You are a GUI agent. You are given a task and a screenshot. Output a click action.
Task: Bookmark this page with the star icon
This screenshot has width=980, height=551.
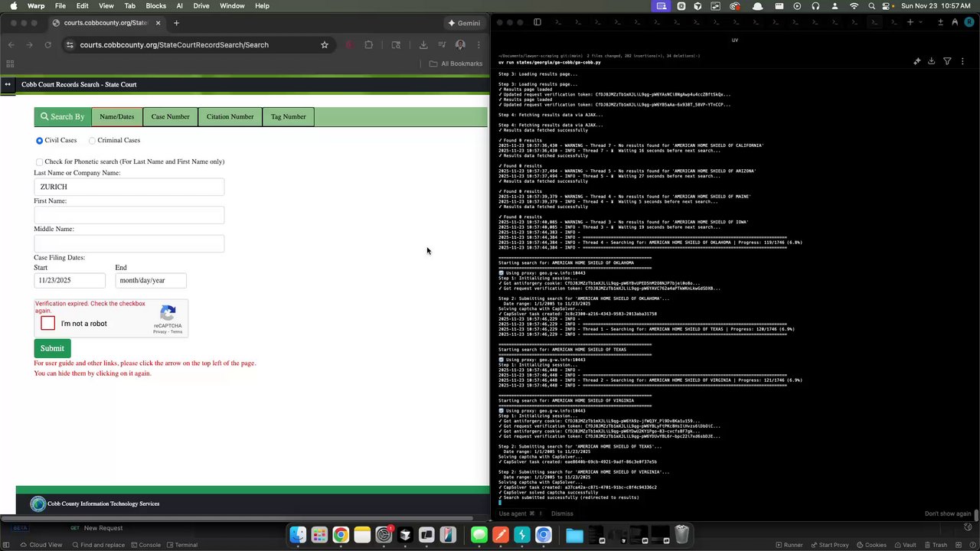(x=325, y=45)
